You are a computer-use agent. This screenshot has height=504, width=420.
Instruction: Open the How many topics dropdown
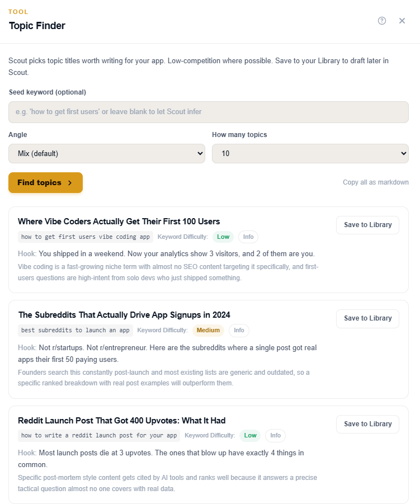310,153
